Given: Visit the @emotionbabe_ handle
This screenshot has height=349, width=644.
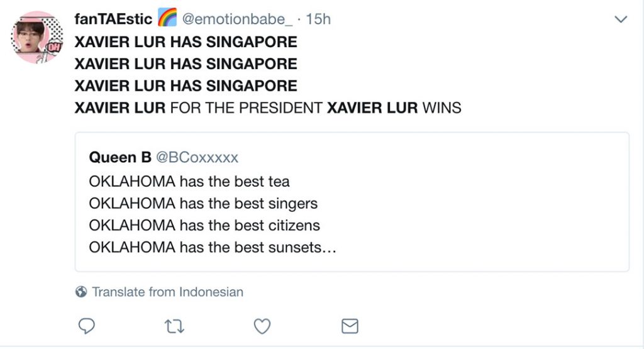Looking at the screenshot, I should 238,19.
